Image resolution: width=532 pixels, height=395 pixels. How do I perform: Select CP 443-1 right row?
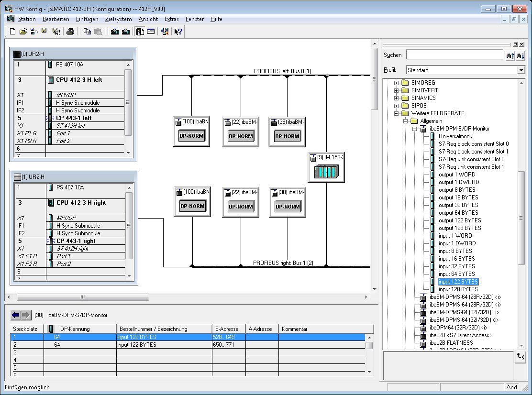[x=70, y=241]
